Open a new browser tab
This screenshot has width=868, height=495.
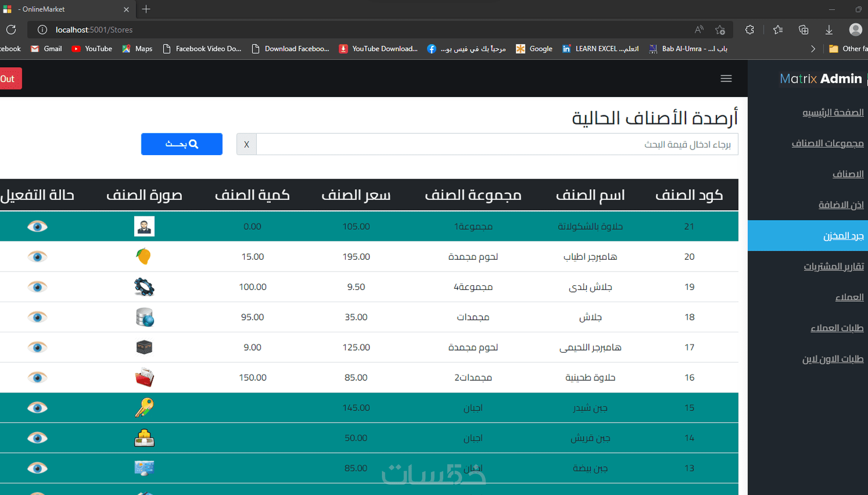146,9
